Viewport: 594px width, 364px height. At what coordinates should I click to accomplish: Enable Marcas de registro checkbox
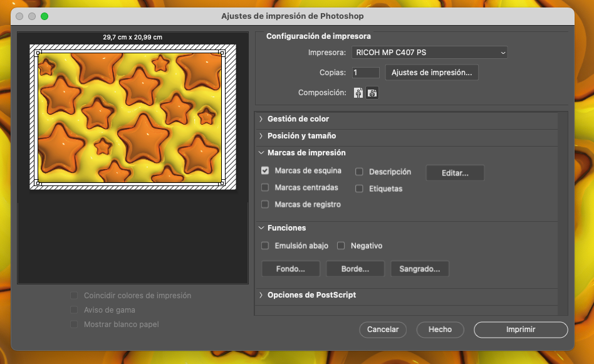pos(265,204)
